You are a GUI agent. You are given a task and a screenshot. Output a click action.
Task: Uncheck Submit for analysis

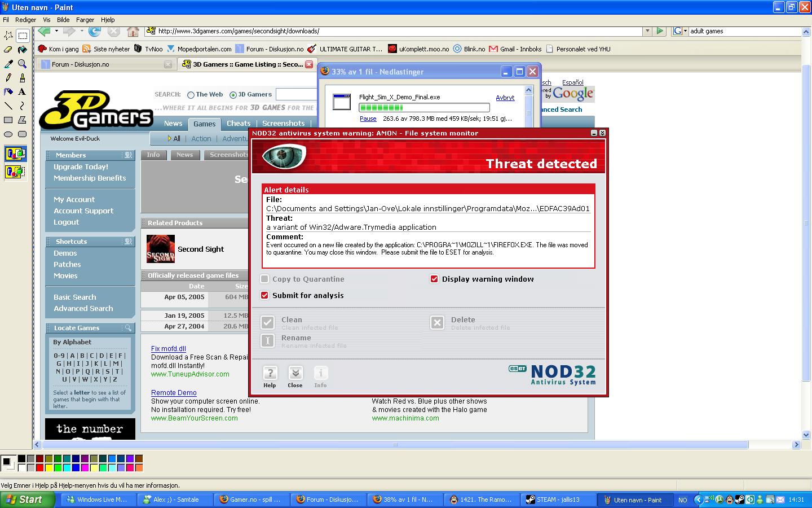coord(264,295)
